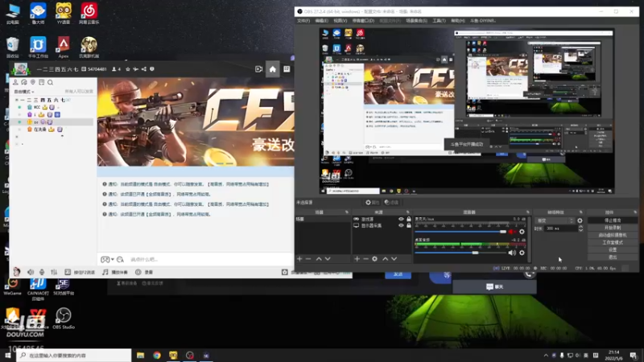Open the third menu (视图) in OBS menu bar
Screen dimensions: 644x362
pos(340,21)
